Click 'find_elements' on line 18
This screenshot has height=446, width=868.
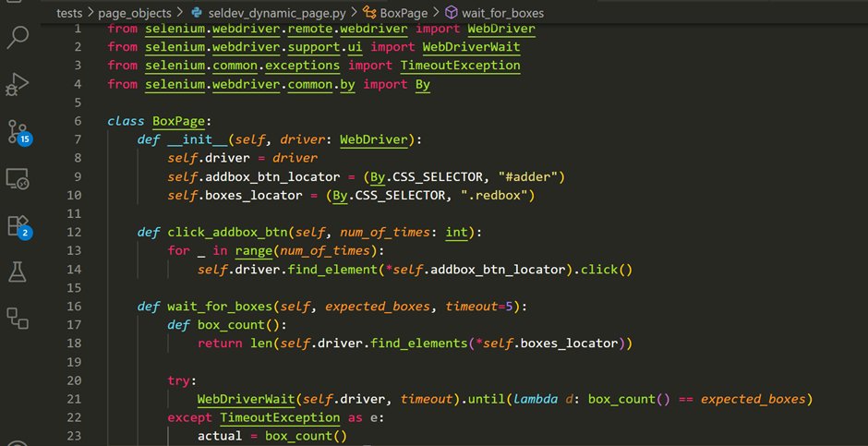point(419,344)
